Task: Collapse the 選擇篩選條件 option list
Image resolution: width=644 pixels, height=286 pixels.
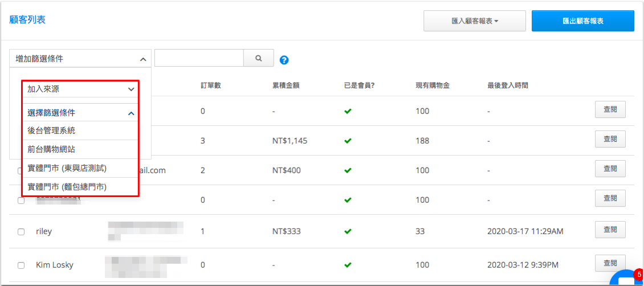Action: [80, 113]
